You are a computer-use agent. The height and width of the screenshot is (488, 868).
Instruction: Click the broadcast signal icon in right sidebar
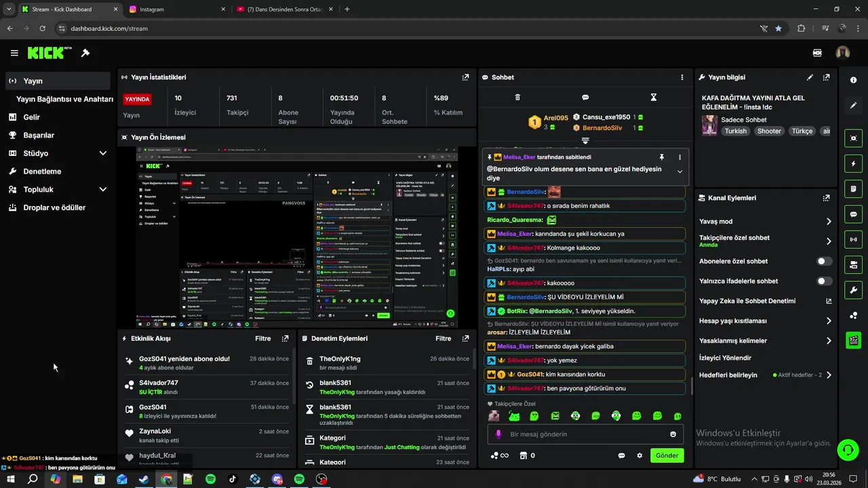pyautogui.click(x=854, y=239)
